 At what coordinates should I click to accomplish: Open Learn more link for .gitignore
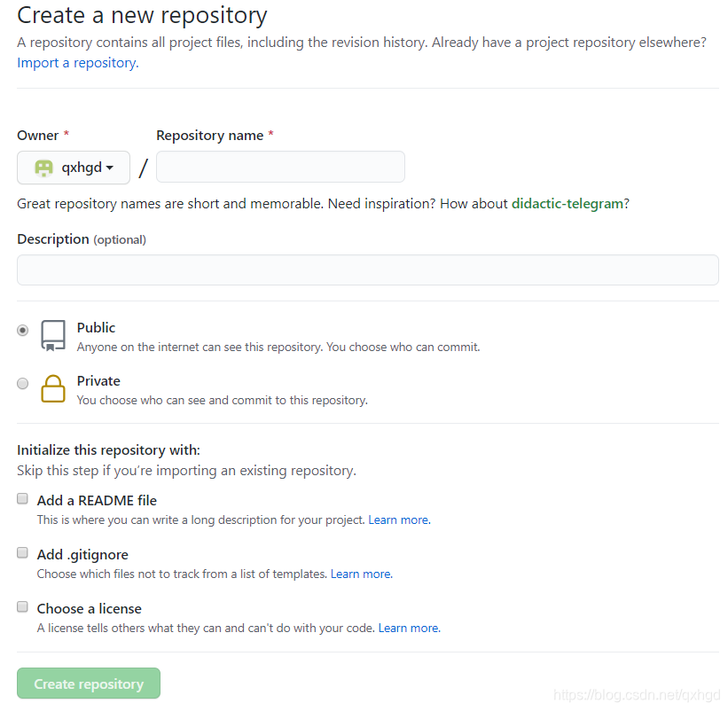coord(360,574)
